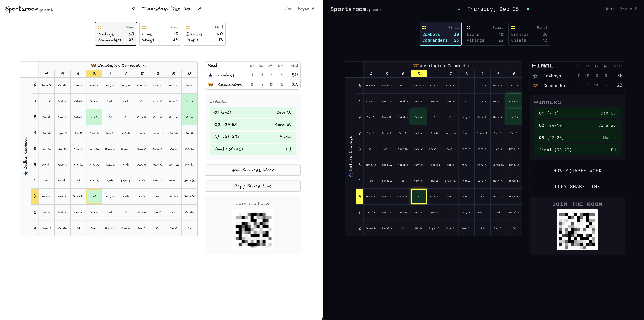
Task: Click light theme Copy Share Link button
Action: tap(252, 186)
